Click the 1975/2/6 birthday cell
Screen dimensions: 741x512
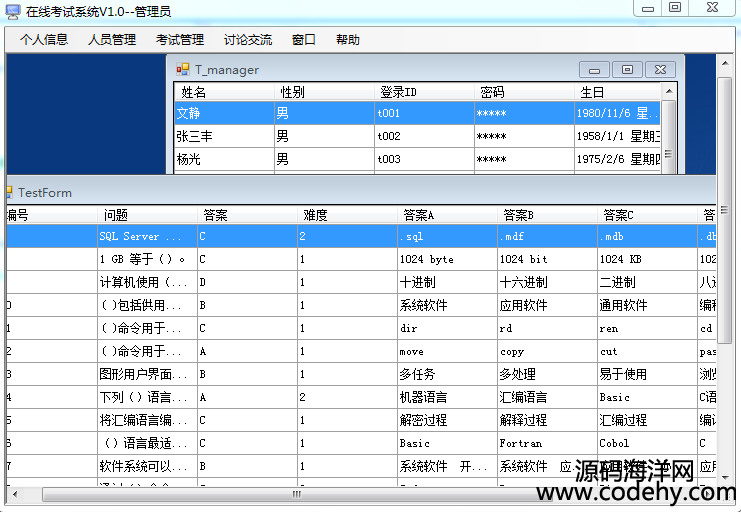(618, 159)
